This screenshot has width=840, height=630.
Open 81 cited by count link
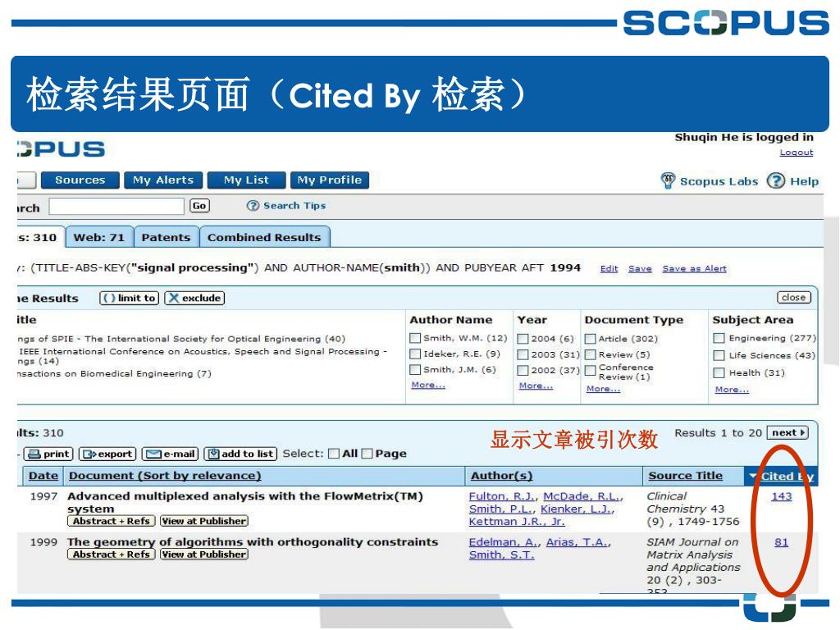[x=781, y=542]
